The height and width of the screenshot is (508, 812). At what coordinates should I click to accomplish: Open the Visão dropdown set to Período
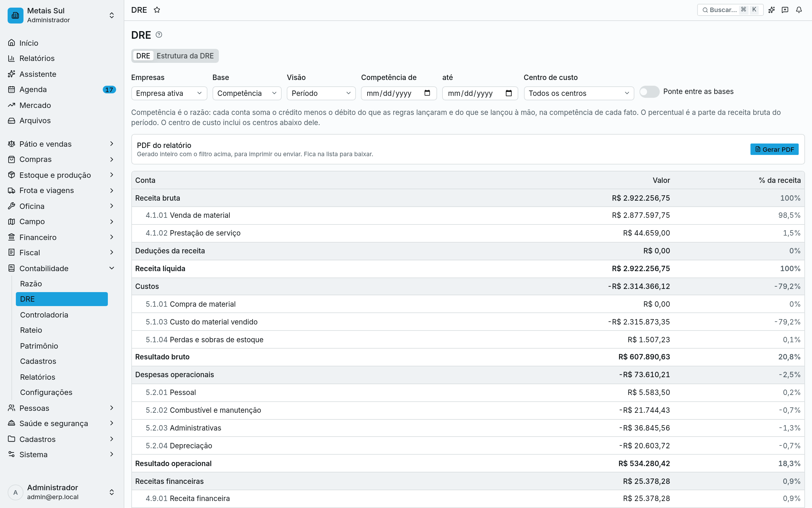(x=321, y=93)
